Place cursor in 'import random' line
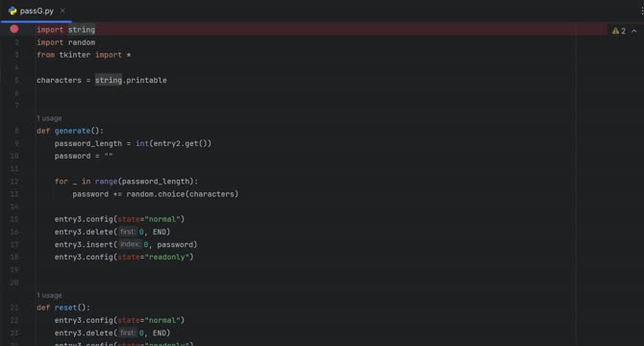644x346 pixels. [x=65, y=42]
